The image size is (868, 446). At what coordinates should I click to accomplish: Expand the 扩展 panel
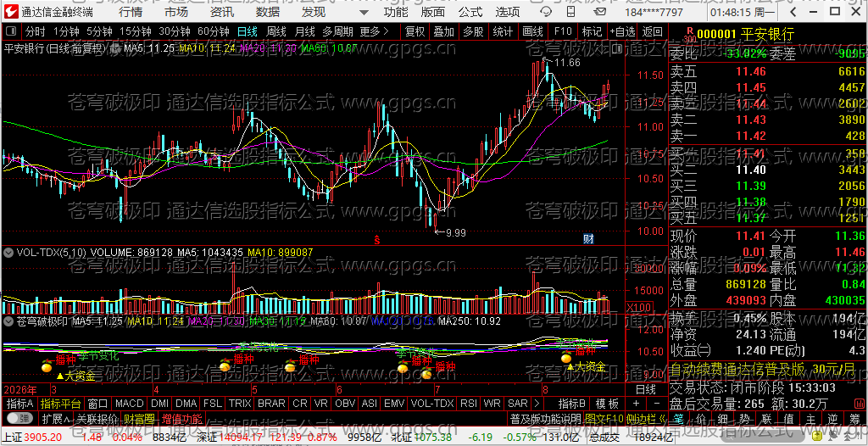click(56, 418)
